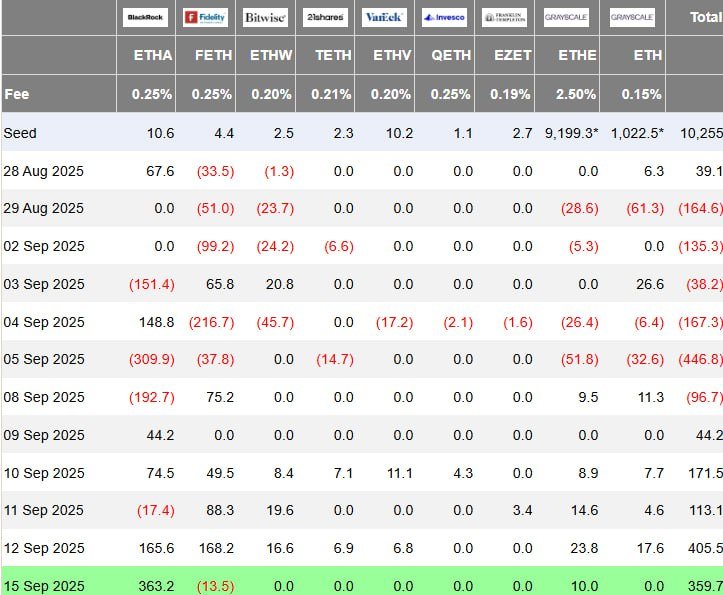Click the 0.15% fee cell
Viewport: 723px width, 595px height.
pyautogui.click(x=641, y=94)
